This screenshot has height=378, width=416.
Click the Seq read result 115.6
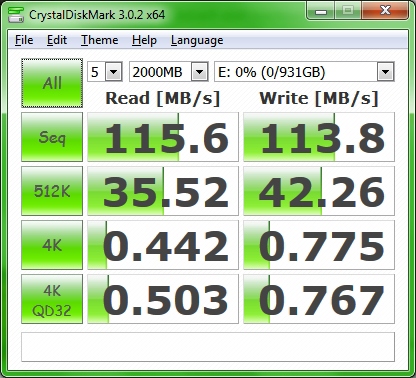pyautogui.click(x=163, y=137)
